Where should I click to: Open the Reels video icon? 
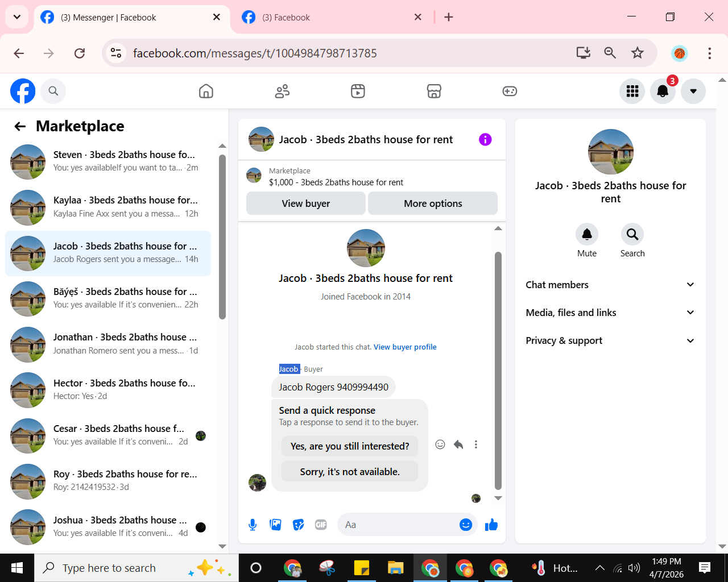358,91
